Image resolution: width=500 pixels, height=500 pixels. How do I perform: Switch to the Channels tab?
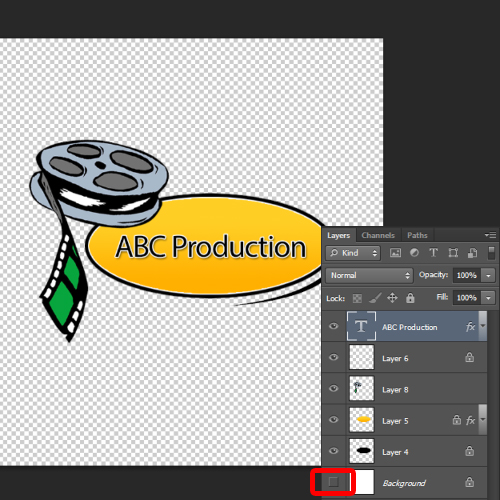pos(378,235)
